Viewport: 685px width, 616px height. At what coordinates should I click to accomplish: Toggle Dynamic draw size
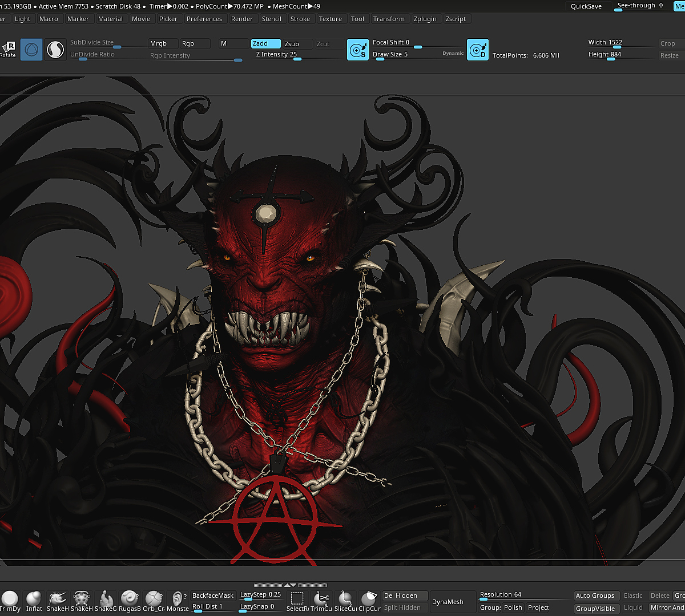[453, 54]
